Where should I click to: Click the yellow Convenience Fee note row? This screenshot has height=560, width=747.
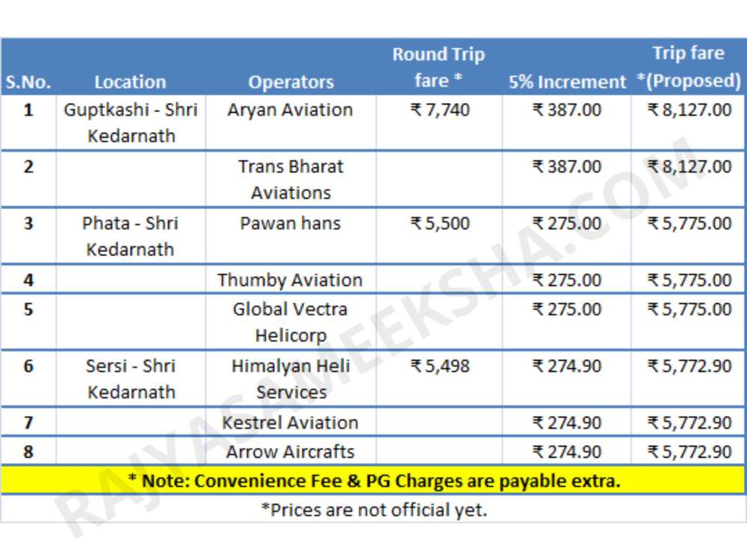[373, 480]
